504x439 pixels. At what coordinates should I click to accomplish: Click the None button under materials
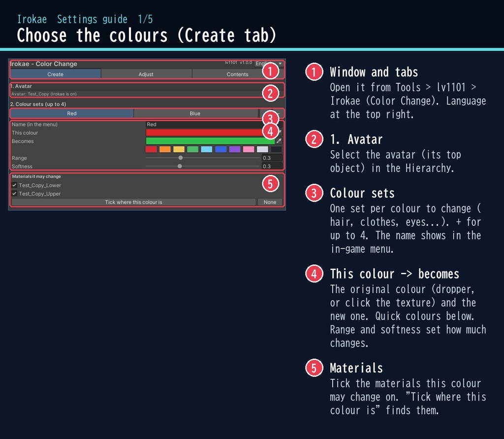(270, 202)
